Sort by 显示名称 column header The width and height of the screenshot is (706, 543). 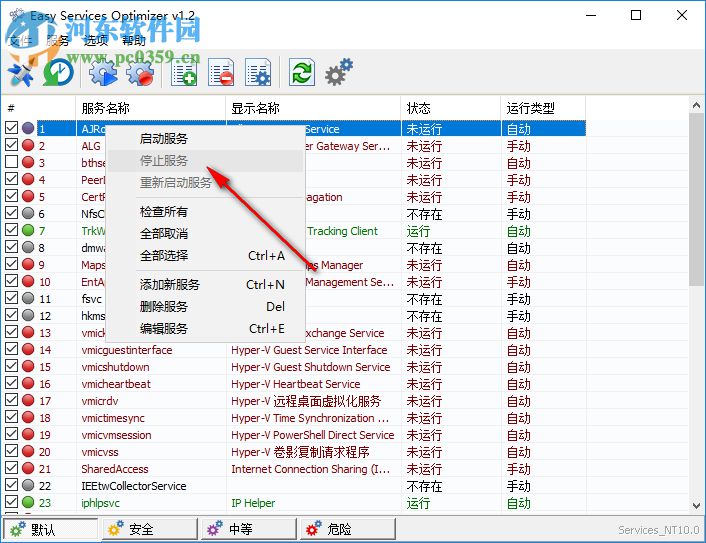coord(313,108)
